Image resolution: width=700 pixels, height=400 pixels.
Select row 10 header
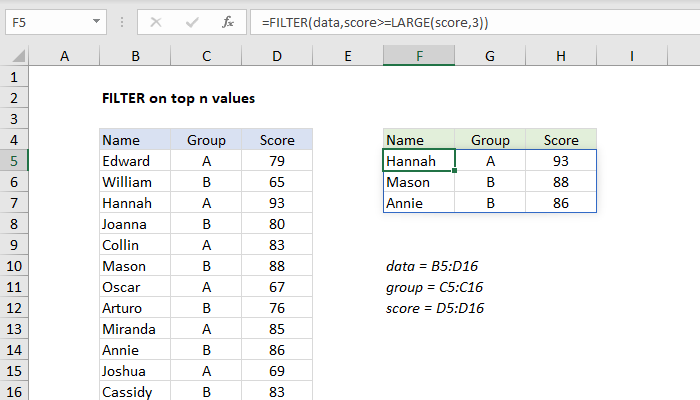tap(14, 266)
